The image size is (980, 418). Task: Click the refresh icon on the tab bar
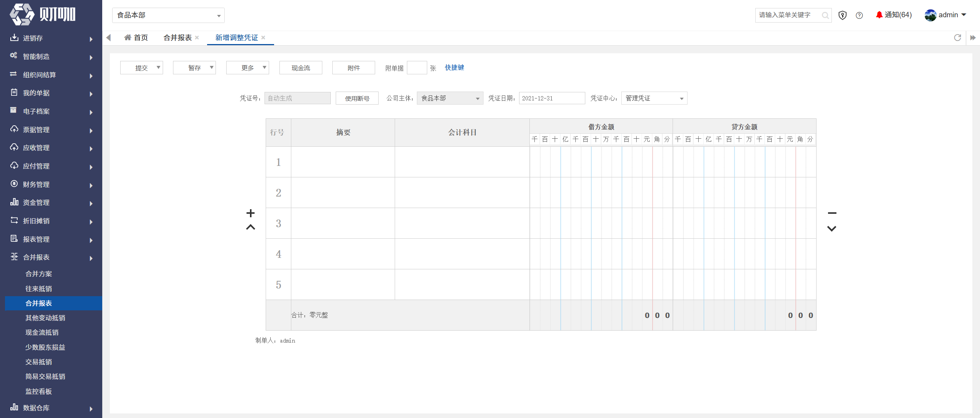coord(957,38)
